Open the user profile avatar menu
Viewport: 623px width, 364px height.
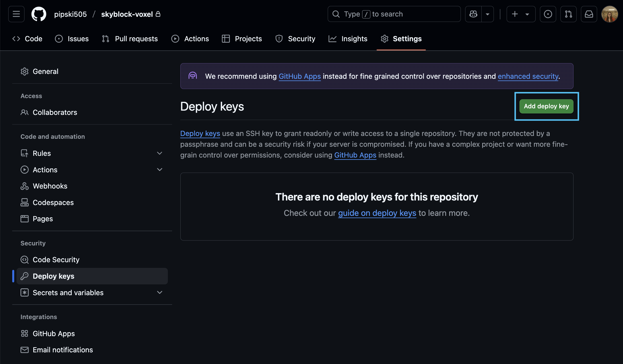point(610,14)
